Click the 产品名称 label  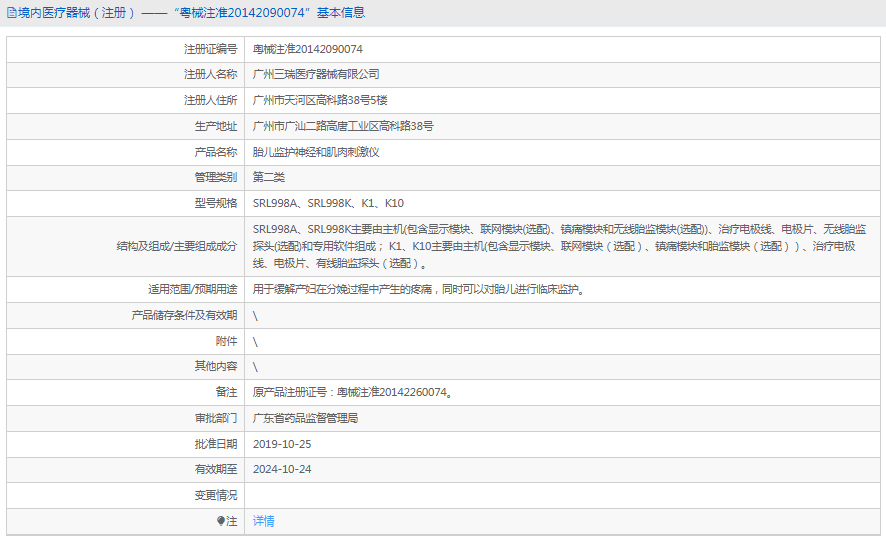[216, 152]
